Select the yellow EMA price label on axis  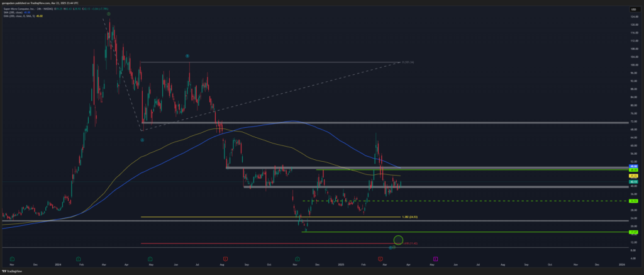(634, 176)
